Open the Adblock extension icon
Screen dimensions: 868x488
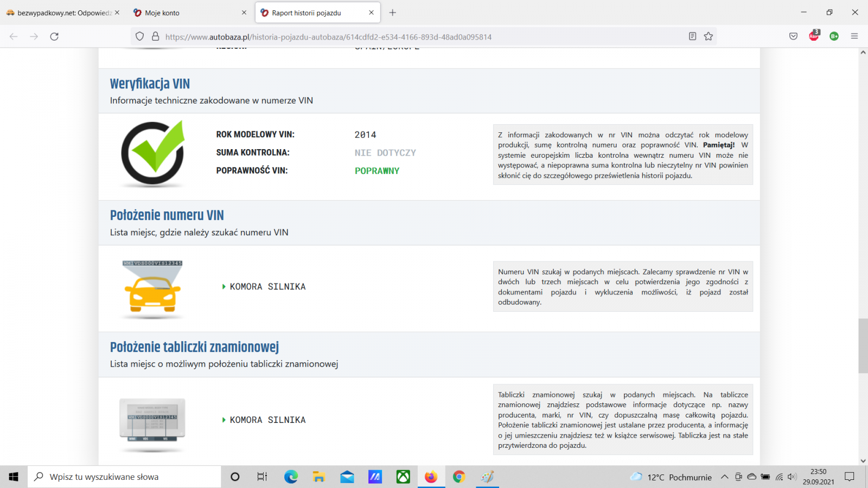pos(814,36)
